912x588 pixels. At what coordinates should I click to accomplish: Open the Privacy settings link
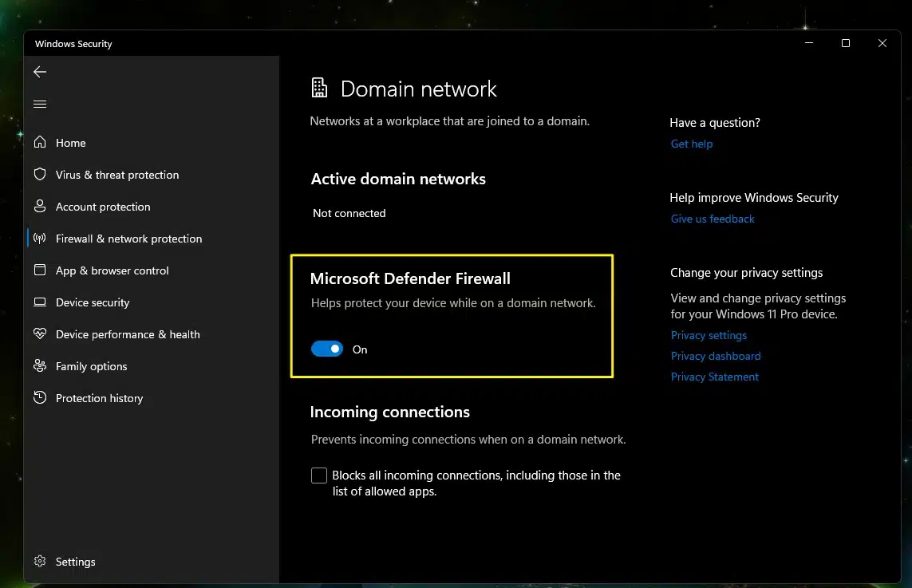click(709, 335)
